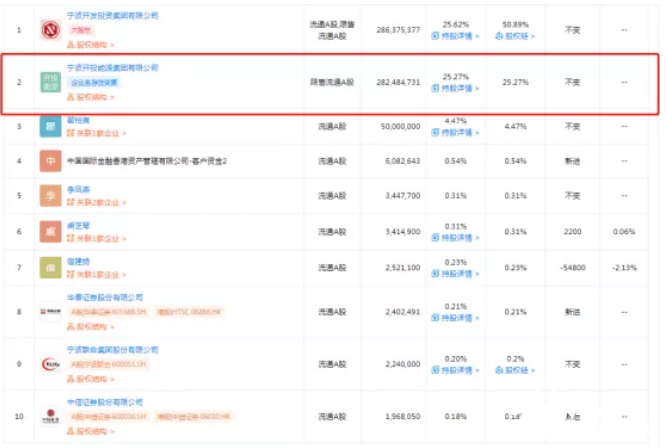
Task: Click the change value 2200
Action: click(x=572, y=232)
